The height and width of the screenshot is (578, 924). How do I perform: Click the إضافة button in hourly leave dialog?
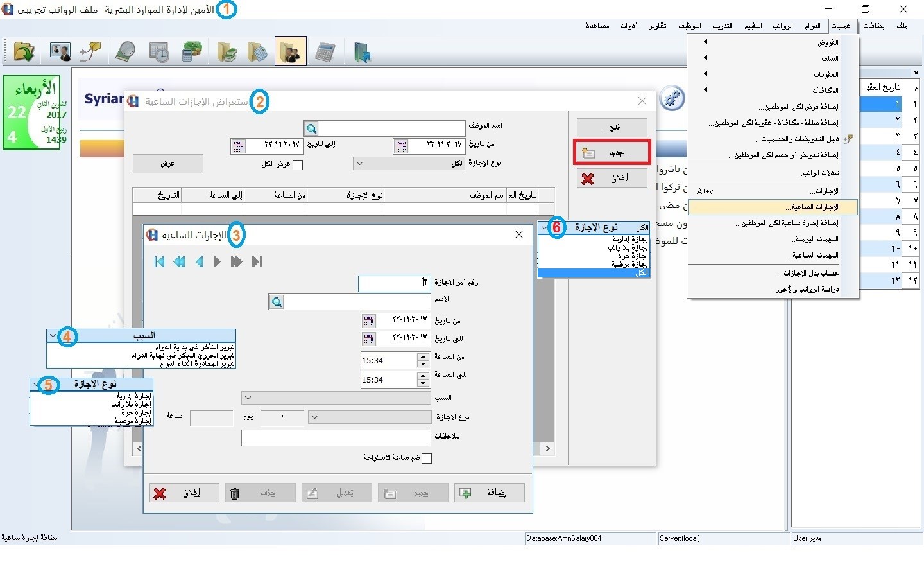click(490, 493)
